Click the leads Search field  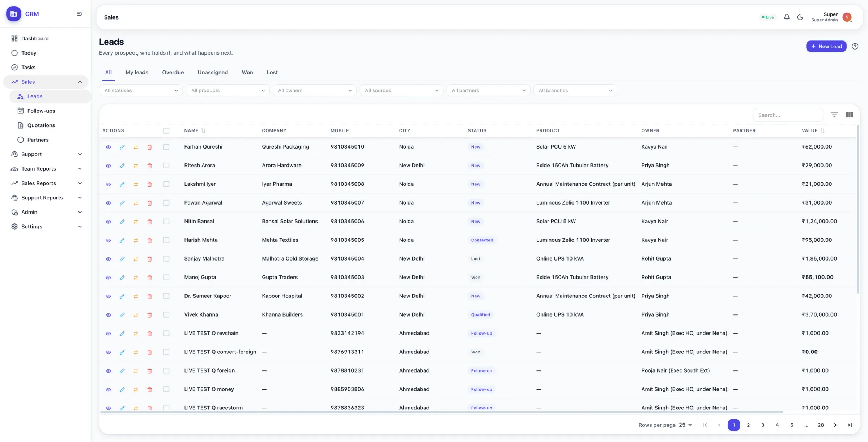pyautogui.click(x=788, y=115)
